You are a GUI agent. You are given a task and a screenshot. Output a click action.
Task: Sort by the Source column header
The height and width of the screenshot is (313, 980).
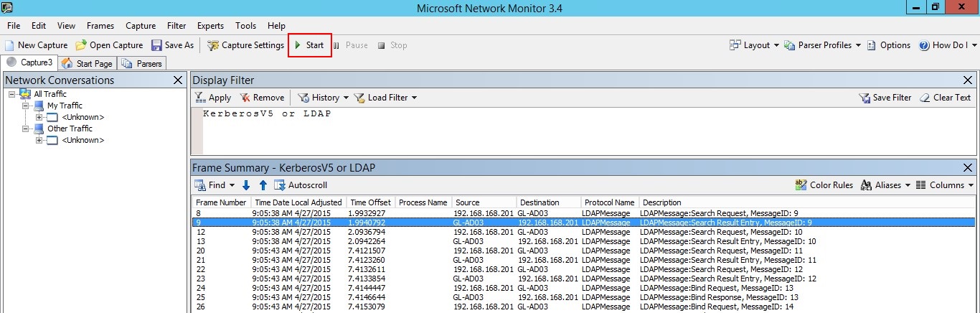point(484,202)
